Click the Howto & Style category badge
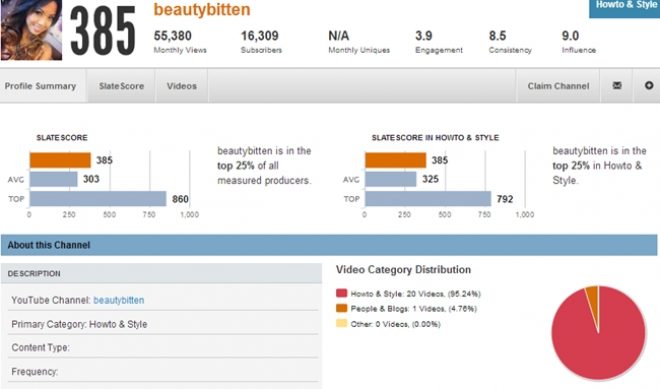The image size is (660, 389). [x=625, y=8]
